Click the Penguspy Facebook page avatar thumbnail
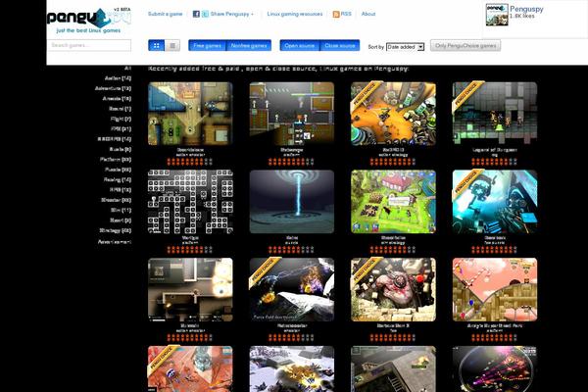Screen dimensions: 588x392 tap(497, 15)
